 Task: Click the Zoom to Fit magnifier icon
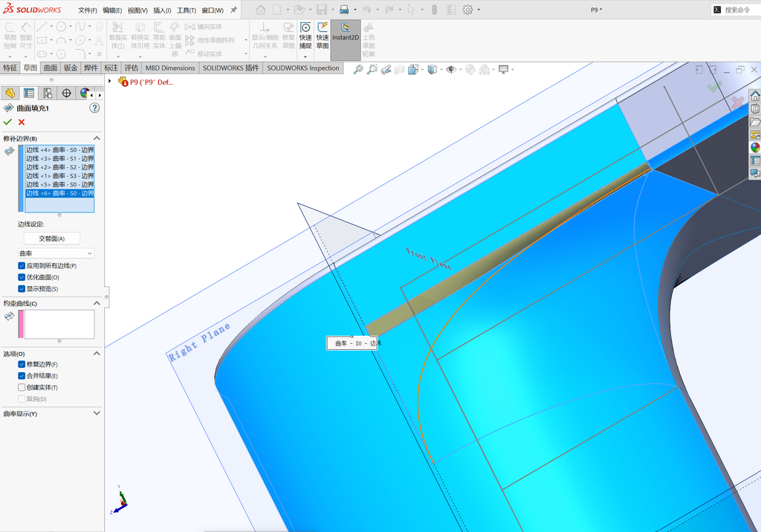[x=358, y=69]
